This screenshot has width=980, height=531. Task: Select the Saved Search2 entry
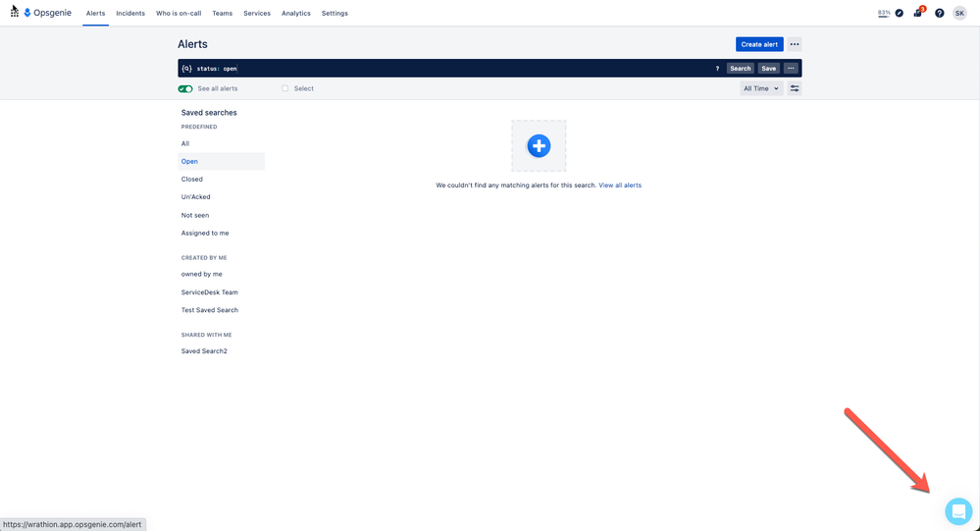(222, 350)
